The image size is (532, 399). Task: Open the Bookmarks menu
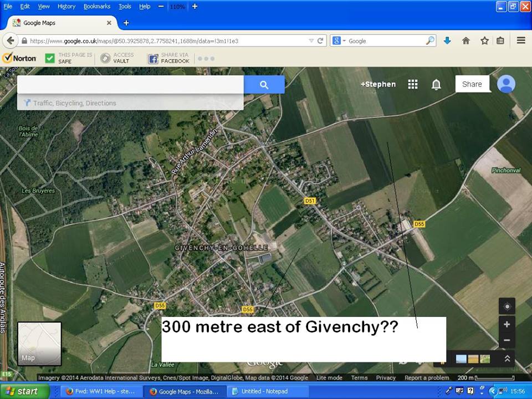97,6
